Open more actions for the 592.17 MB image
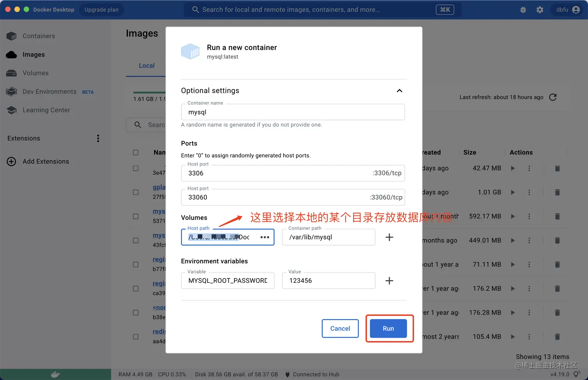588x380 pixels. [x=529, y=217]
